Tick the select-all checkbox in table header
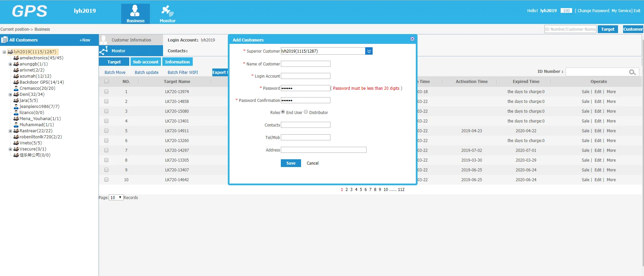The height and width of the screenshot is (276, 644). pyautogui.click(x=106, y=81)
